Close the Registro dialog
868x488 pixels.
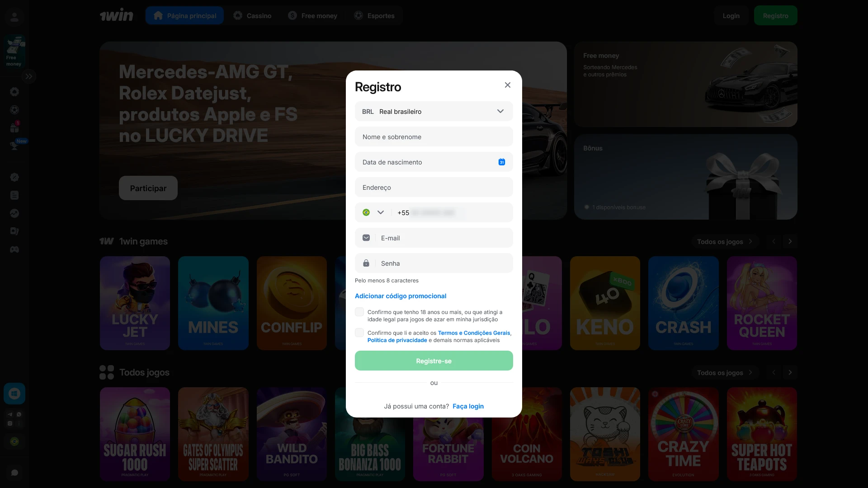coord(508,85)
